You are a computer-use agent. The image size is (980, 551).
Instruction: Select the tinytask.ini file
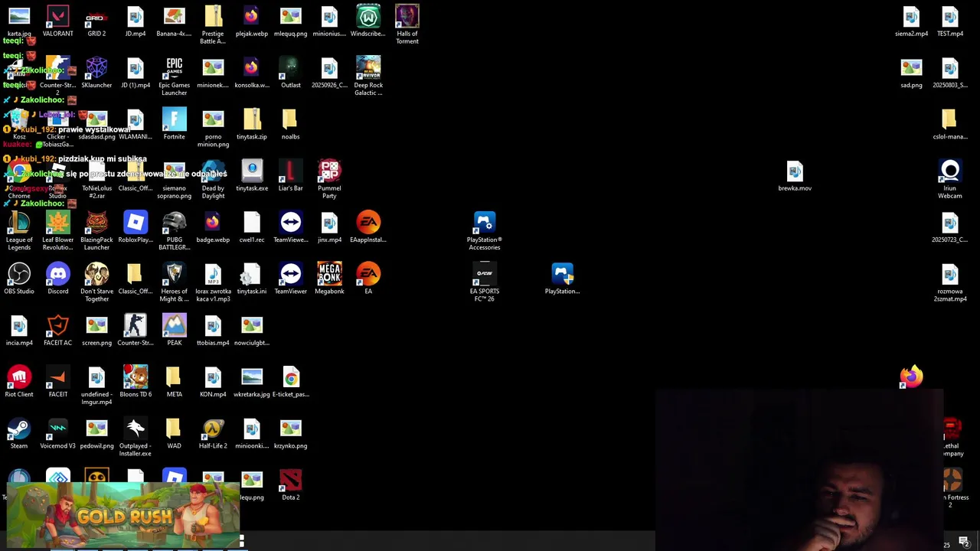click(252, 278)
